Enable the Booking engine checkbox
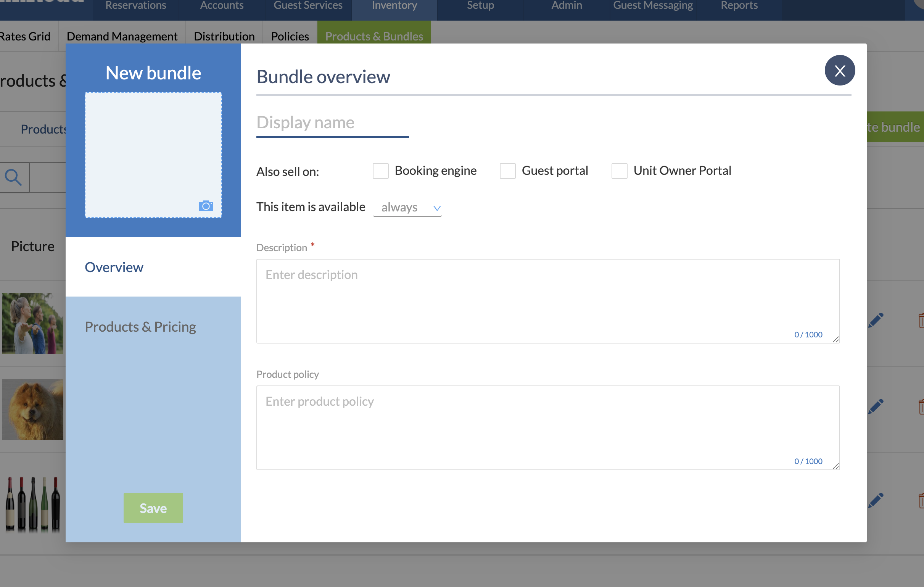 coord(380,171)
